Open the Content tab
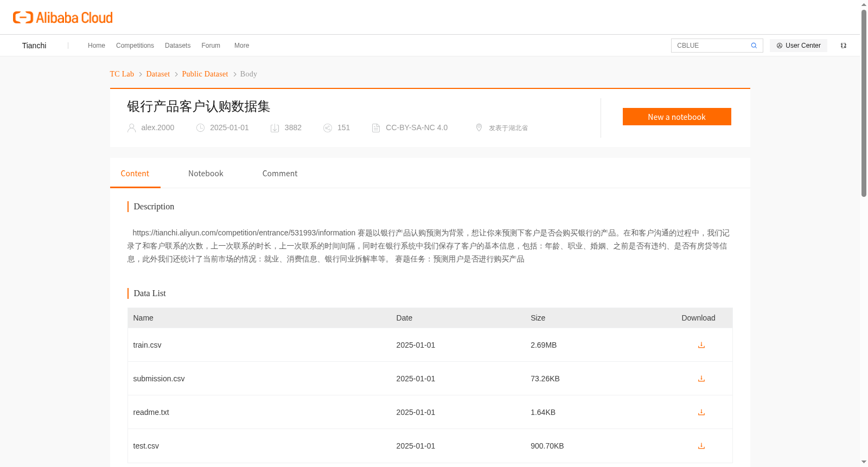Viewport: 868px width, 467px height. (x=135, y=174)
